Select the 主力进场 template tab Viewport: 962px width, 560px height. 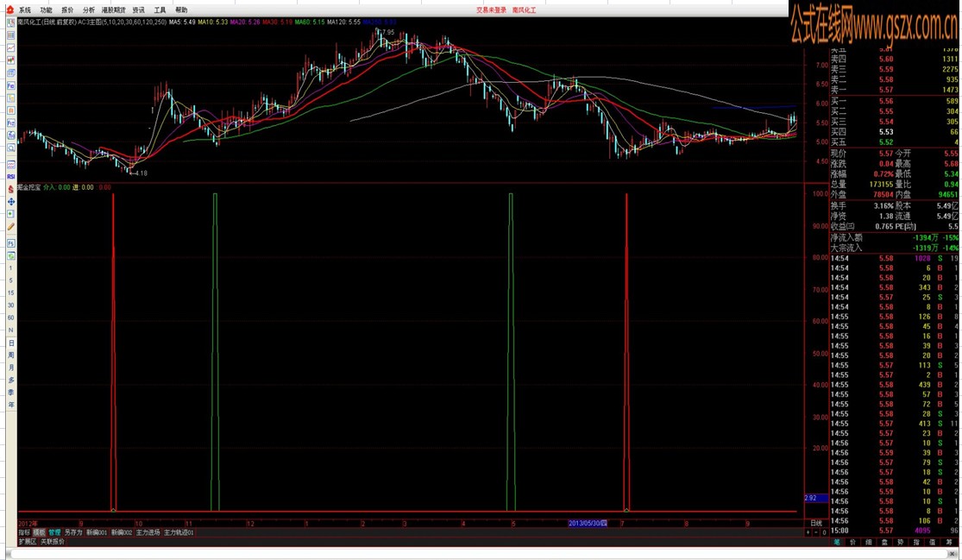pyautogui.click(x=148, y=532)
